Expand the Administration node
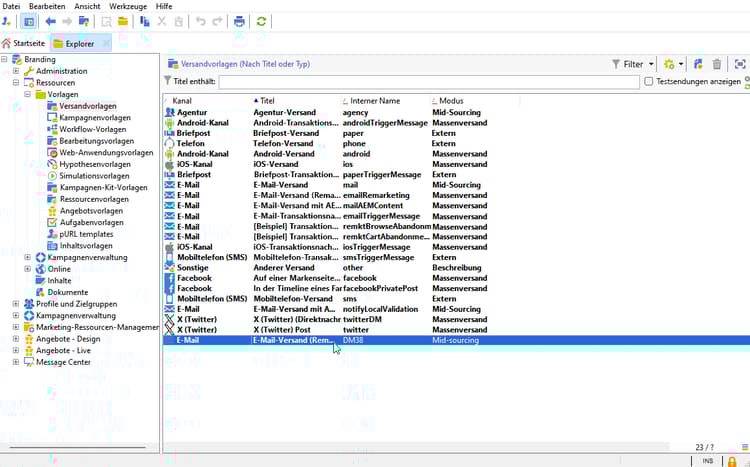 pos(16,71)
